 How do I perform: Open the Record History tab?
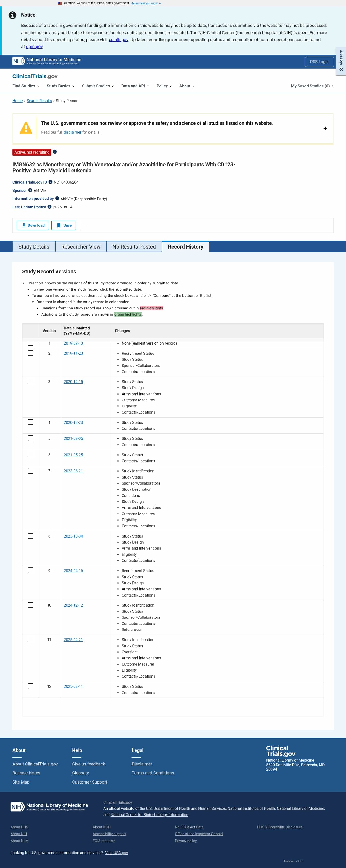pyautogui.click(x=185, y=246)
